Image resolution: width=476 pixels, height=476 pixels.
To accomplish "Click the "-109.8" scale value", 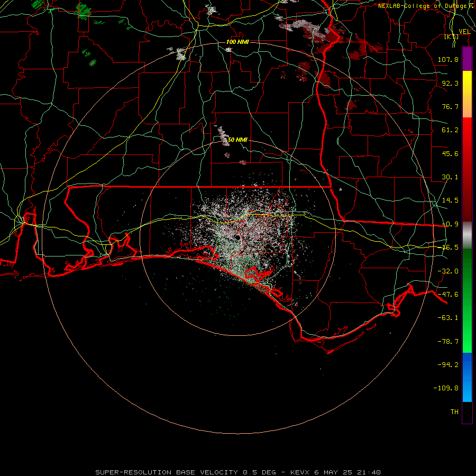I will pyautogui.click(x=446, y=388).
